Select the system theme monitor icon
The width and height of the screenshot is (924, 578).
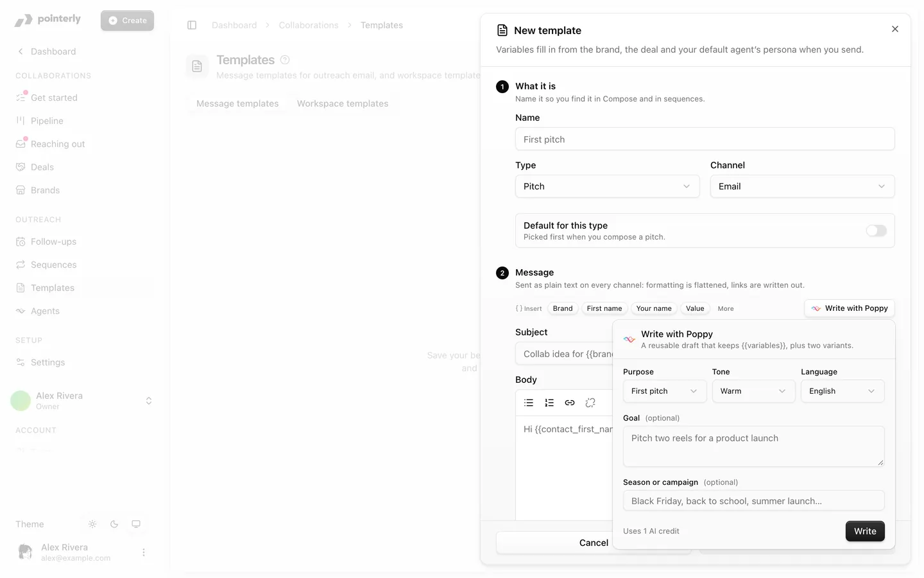(136, 524)
